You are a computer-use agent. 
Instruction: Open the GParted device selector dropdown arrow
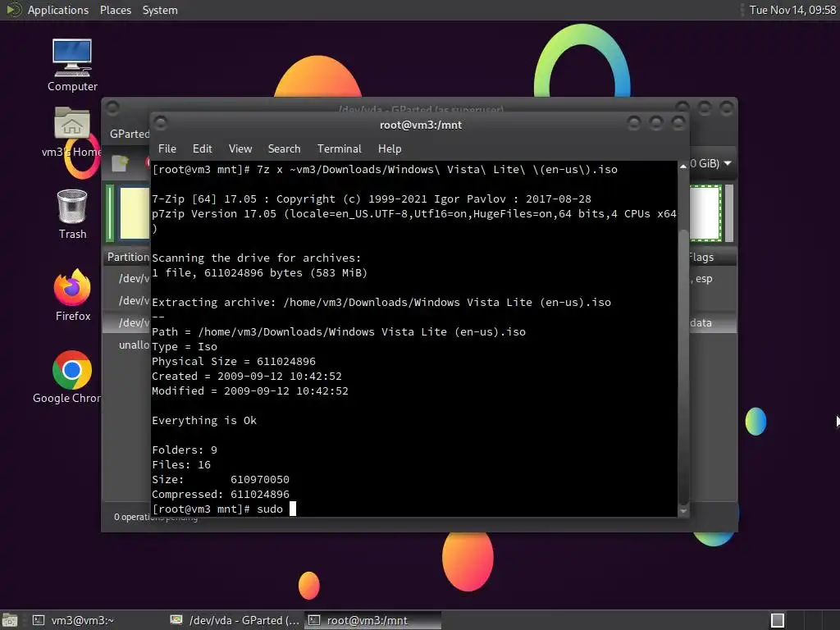(x=728, y=163)
